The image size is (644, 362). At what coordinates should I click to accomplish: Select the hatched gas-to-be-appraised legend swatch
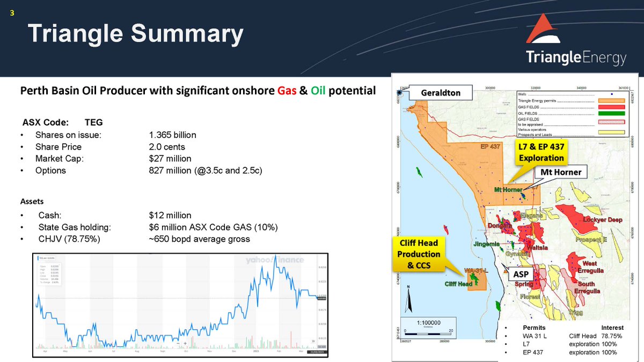point(612,123)
